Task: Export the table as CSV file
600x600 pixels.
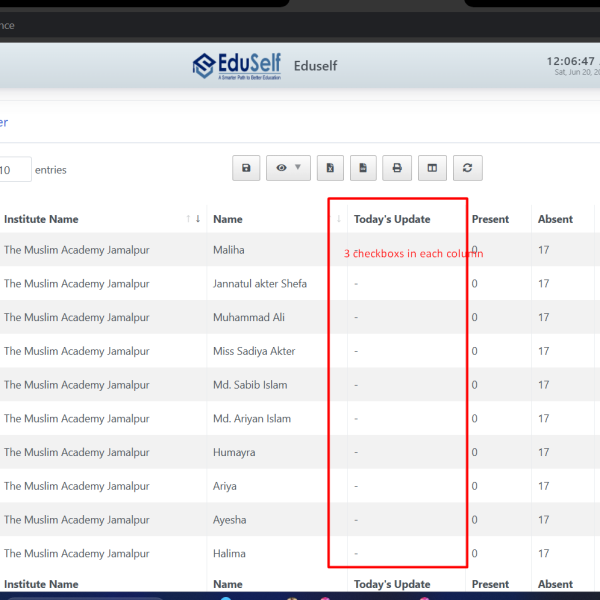Action: [363, 168]
